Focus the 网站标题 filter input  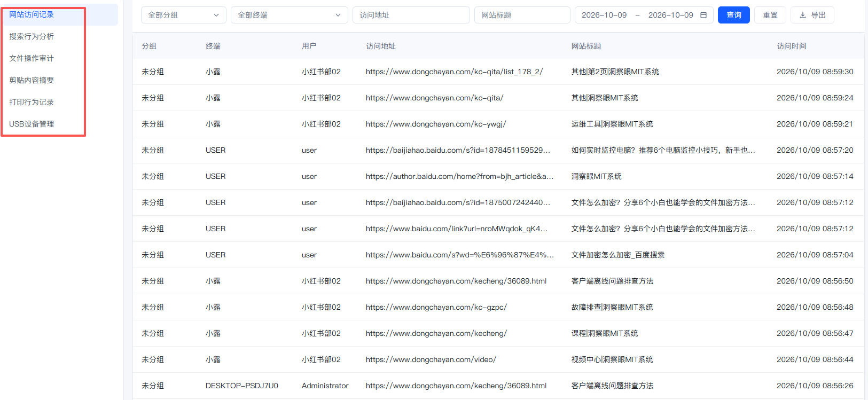click(522, 15)
